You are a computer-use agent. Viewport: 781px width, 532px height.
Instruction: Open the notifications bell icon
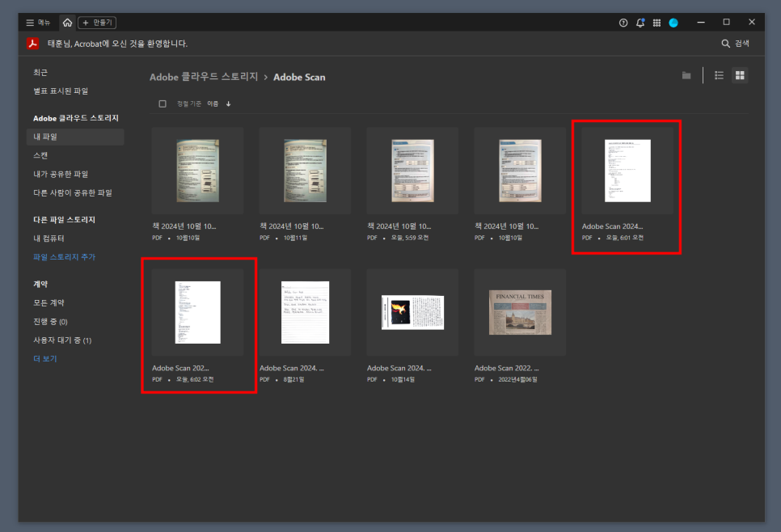[x=640, y=23]
